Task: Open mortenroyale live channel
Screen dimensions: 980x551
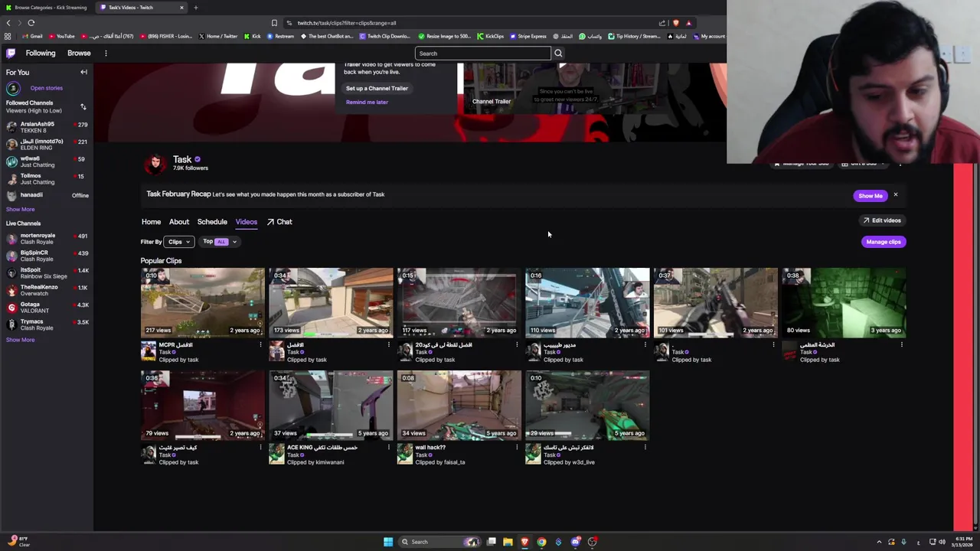Action: 47,239
